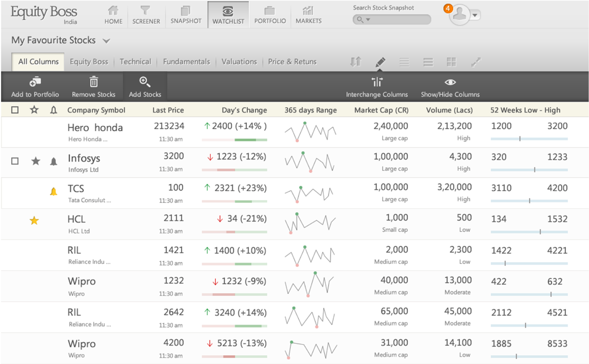Click the HCL 52-week range bar
Viewport: 589px width, 364px height.
(529, 232)
